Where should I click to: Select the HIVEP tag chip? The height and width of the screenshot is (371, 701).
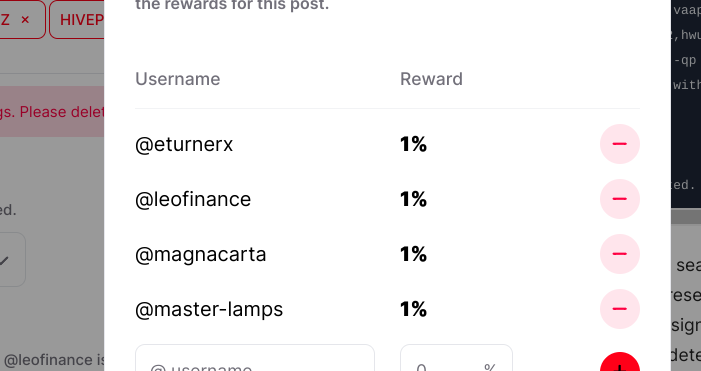(x=77, y=20)
